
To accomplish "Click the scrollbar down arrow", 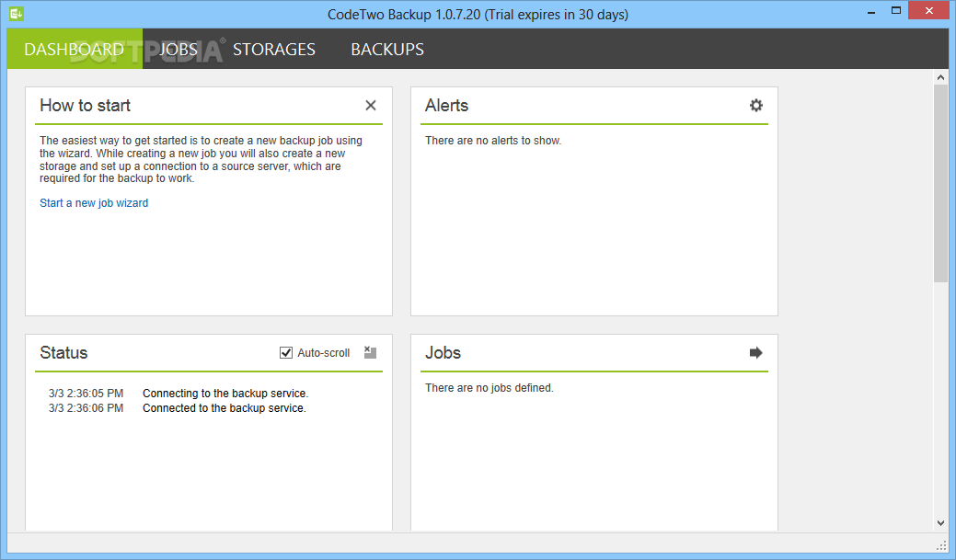I will (x=940, y=523).
